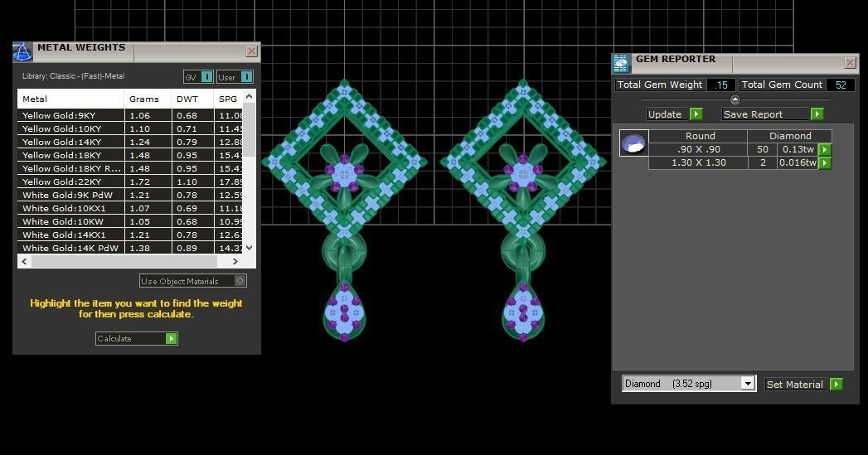The width and height of the screenshot is (868, 455).
Task: Click the green arrow next to Calculate
Action: coord(171,338)
